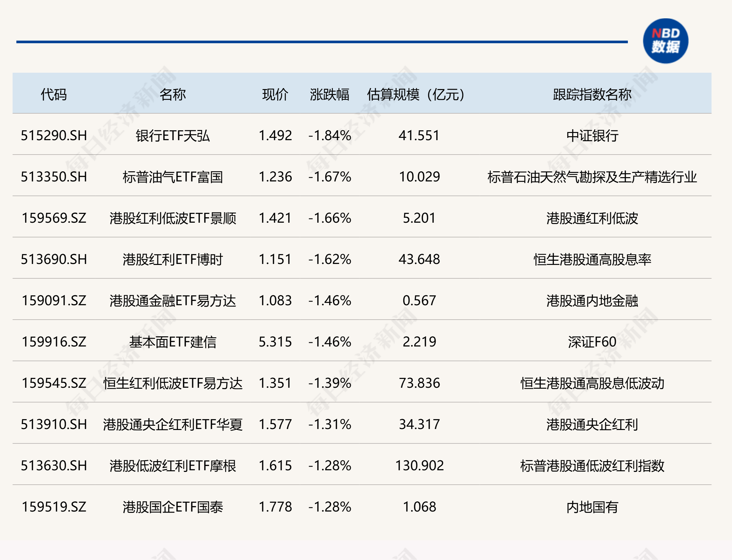Select the fund name 港股红利ETF博时
This screenshot has height=560, width=732.
click(173, 259)
